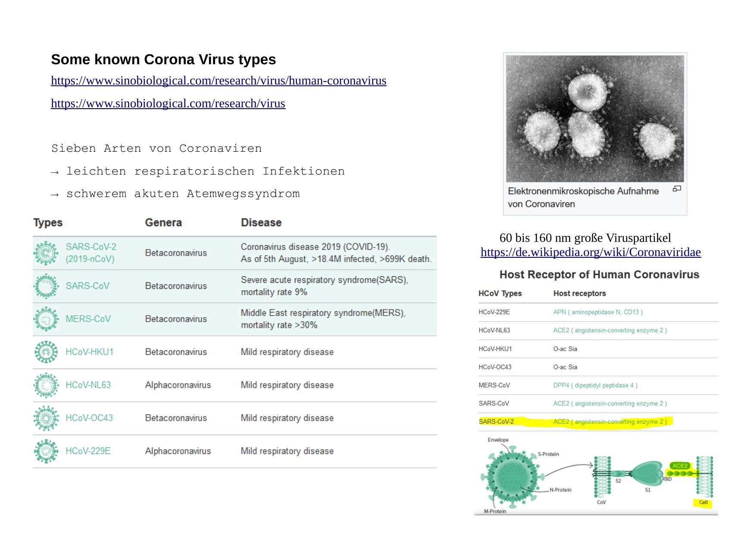Click the MERS-CoV virus icon

click(x=46, y=319)
